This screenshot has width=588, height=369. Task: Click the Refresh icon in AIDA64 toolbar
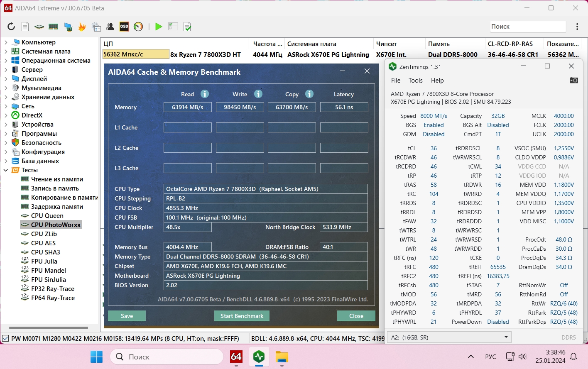click(x=11, y=27)
